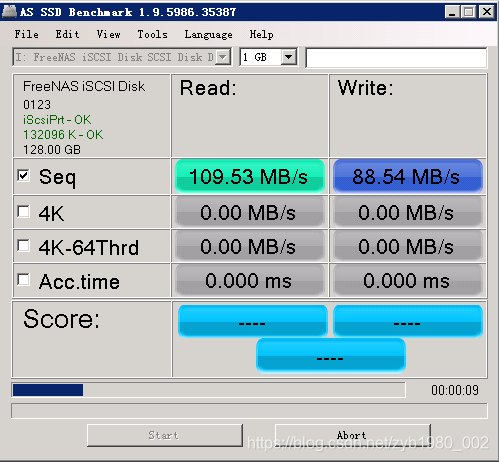Viewport: 499px width, 462px height.
Task: Click the blue benchmark progress bar
Action: pos(209,390)
